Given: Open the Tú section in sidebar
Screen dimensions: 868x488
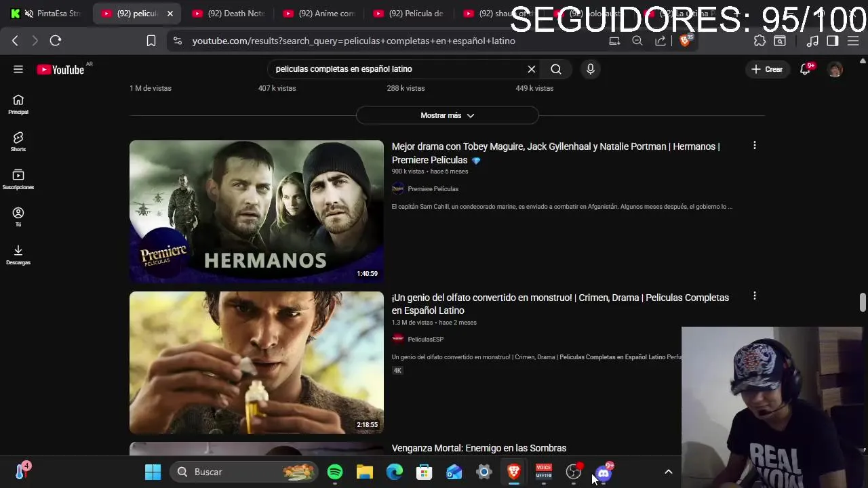Looking at the screenshot, I should click(18, 217).
